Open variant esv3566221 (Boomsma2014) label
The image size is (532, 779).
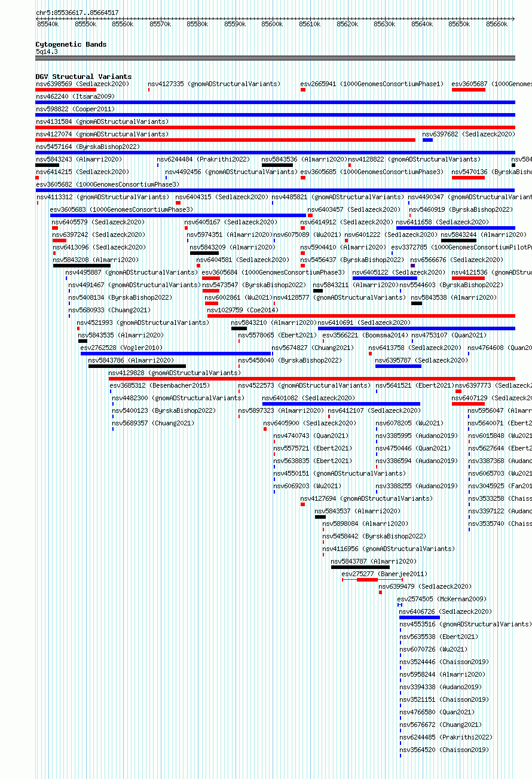tap(366, 336)
